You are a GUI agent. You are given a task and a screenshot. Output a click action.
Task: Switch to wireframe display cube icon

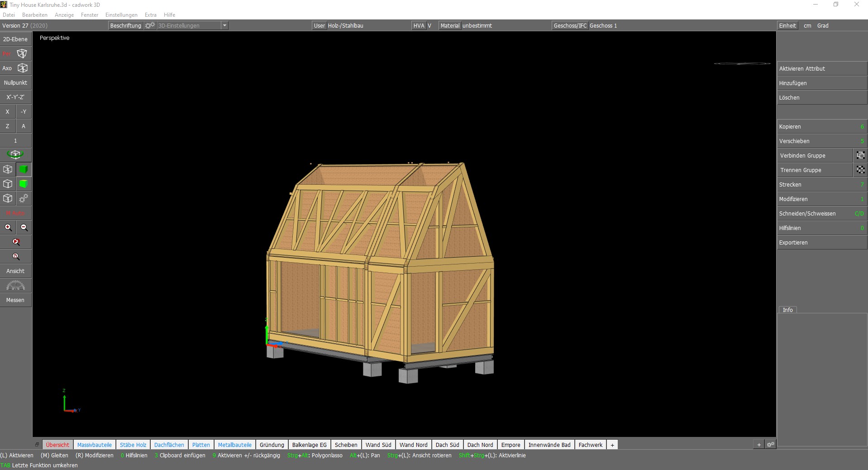tap(8, 169)
